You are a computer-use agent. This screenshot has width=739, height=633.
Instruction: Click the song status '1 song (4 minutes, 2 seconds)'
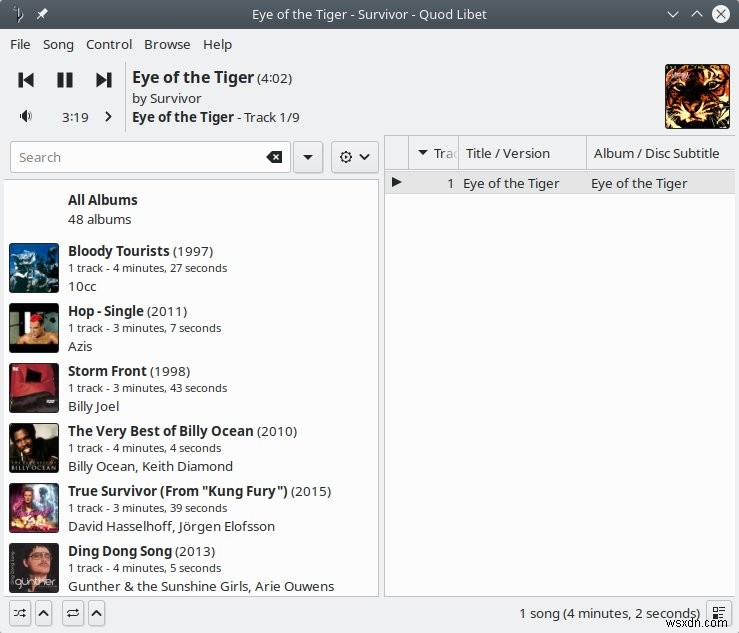pyautogui.click(x=609, y=613)
